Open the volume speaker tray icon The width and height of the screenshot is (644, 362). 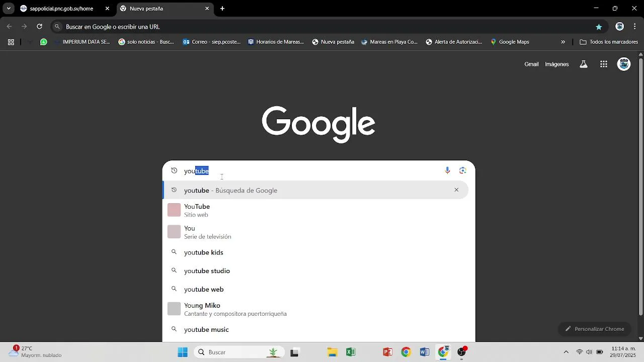coord(589,352)
